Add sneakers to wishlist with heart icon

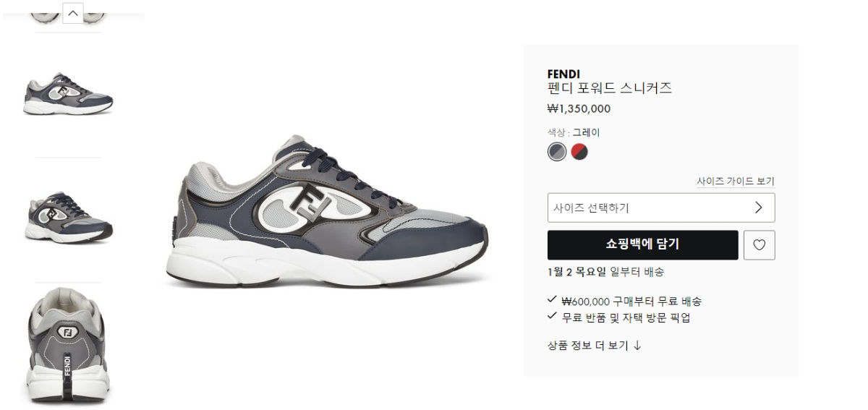(x=759, y=245)
